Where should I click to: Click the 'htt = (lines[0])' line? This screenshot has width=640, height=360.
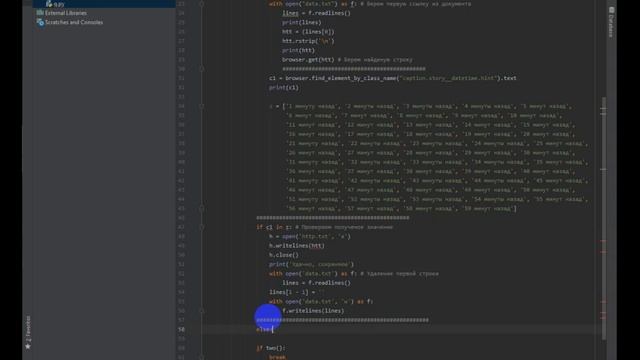click(308, 32)
